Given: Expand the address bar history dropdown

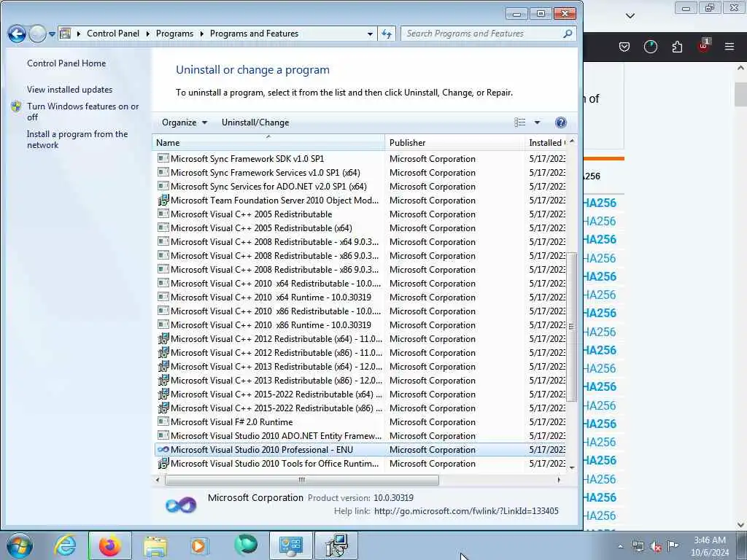Looking at the screenshot, I should click(x=370, y=34).
